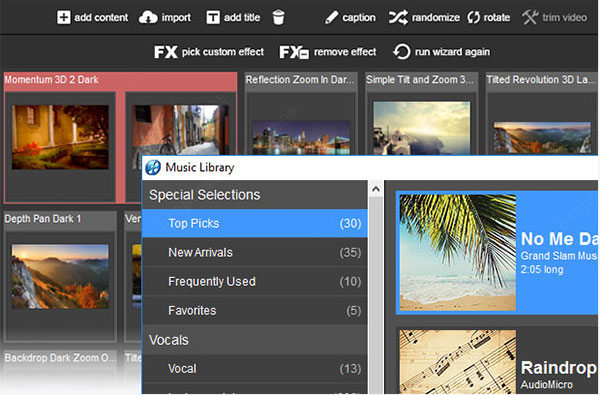Select the Top Picks category

[255, 223]
